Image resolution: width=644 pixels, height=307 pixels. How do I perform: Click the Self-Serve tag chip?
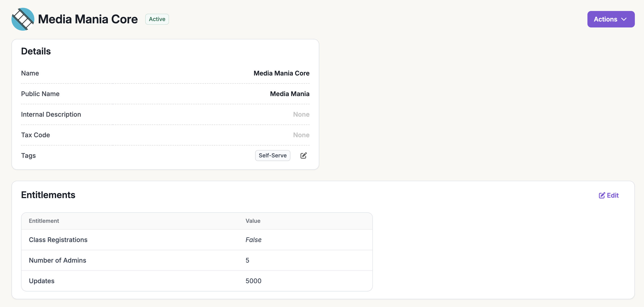[x=272, y=156]
